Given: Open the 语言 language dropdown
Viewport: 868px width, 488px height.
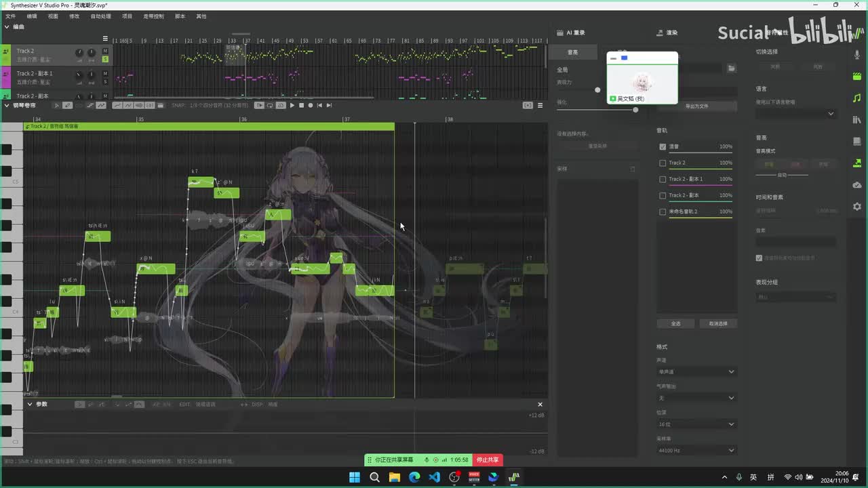Looking at the screenshot, I should (x=795, y=114).
